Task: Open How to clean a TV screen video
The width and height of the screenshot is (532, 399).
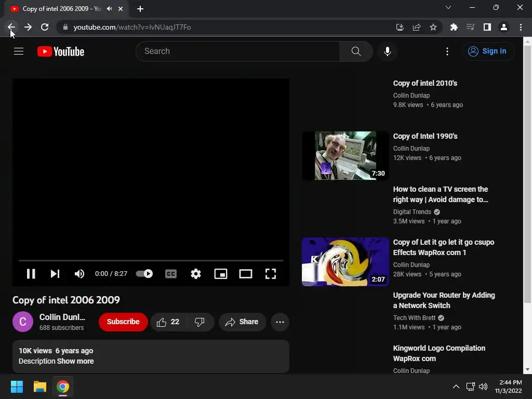Action: coord(441,194)
